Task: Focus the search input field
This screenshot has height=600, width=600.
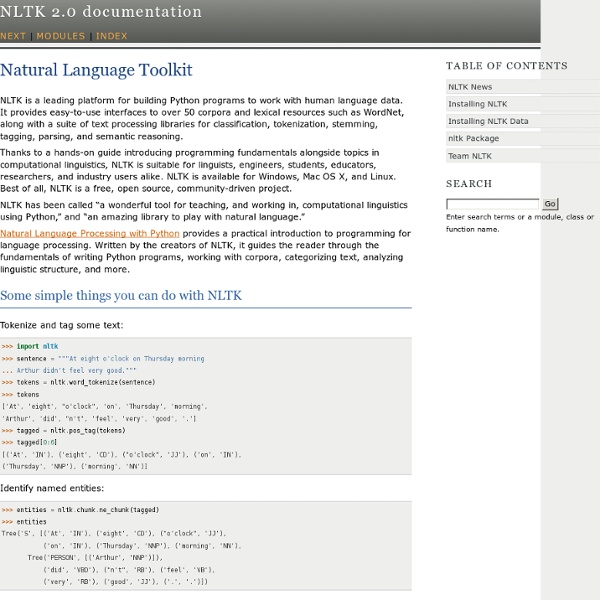Action: point(492,204)
